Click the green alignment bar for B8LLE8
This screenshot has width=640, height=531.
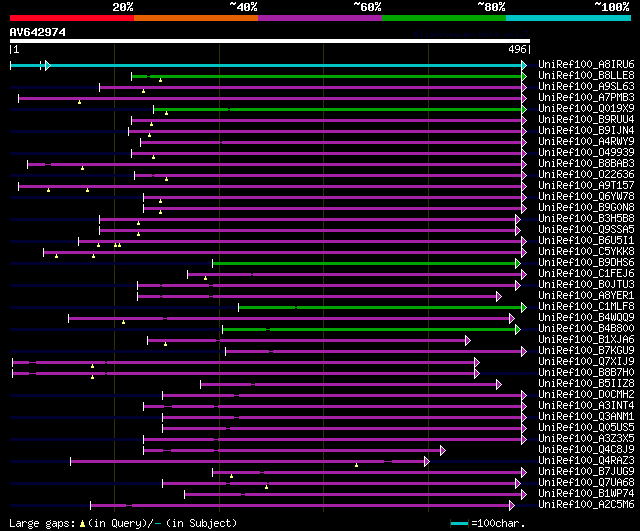(x=328, y=76)
